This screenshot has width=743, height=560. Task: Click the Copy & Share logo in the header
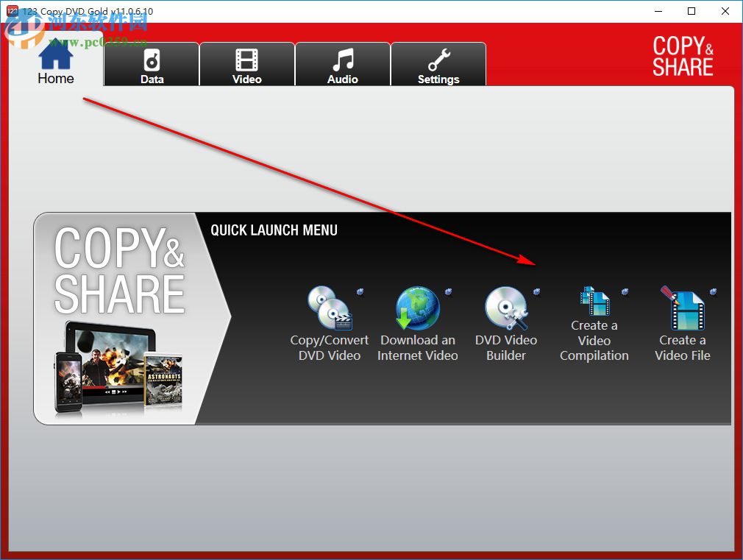683,56
